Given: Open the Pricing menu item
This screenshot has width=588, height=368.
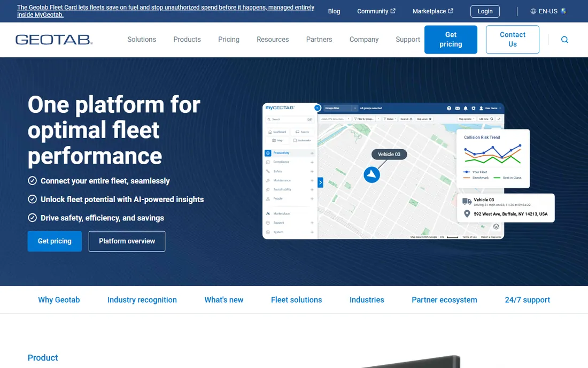Looking at the screenshot, I should pyautogui.click(x=228, y=40).
